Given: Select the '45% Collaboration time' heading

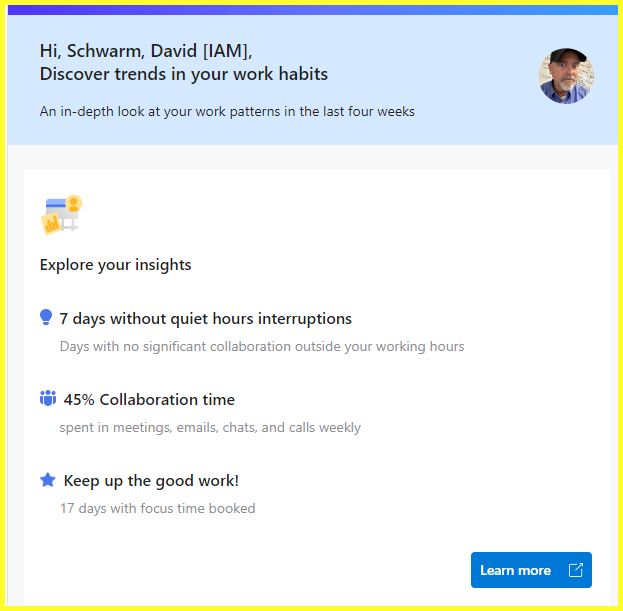Looking at the screenshot, I should (x=149, y=400).
